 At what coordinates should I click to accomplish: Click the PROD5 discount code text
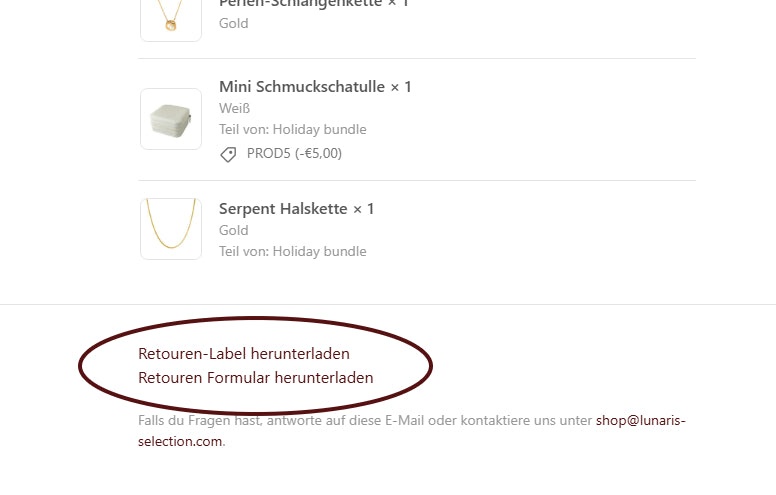click(x=268, y=153)
